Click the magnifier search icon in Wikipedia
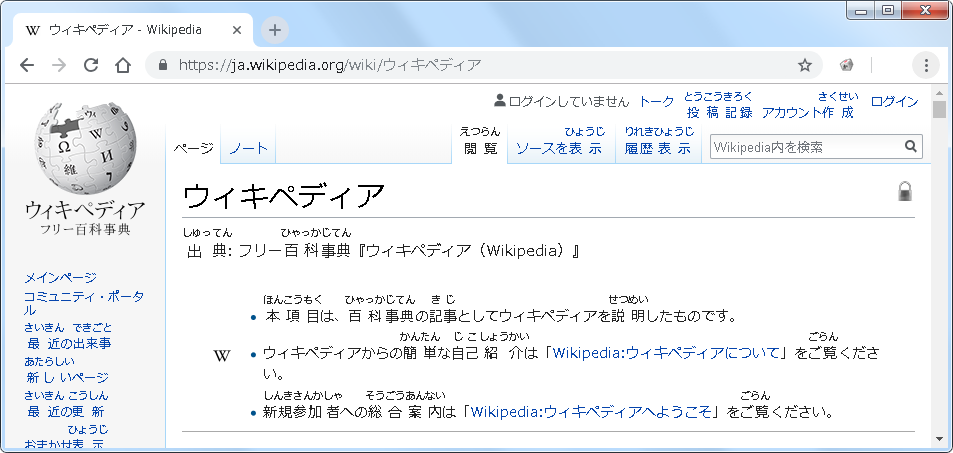Screen dimensions: 953x453 click(x=910, y=146)
